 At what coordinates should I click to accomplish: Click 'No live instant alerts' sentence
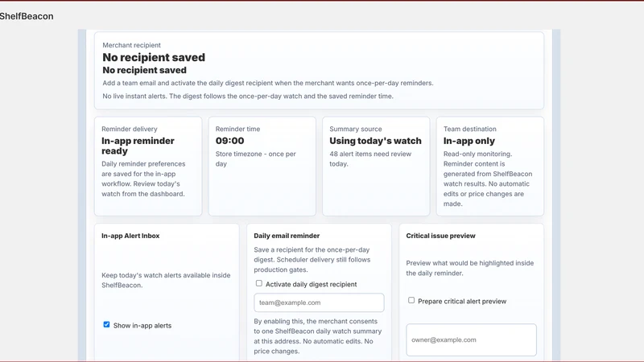point(248,96)
